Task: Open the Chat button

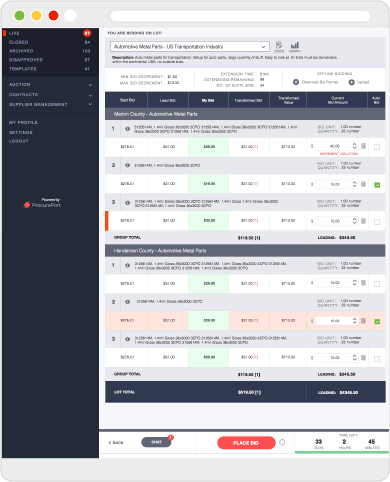Action: pos(156,442)
